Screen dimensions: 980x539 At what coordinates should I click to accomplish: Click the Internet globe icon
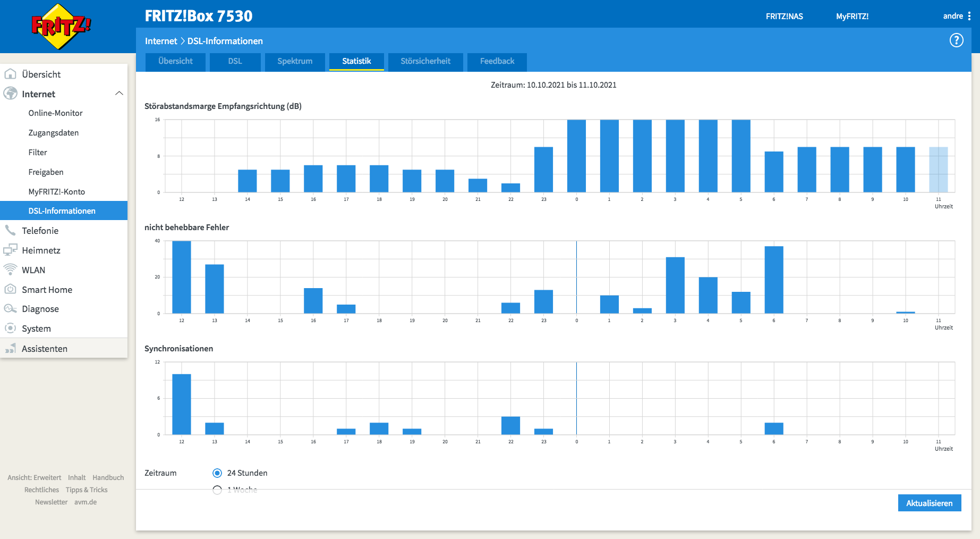10,94
